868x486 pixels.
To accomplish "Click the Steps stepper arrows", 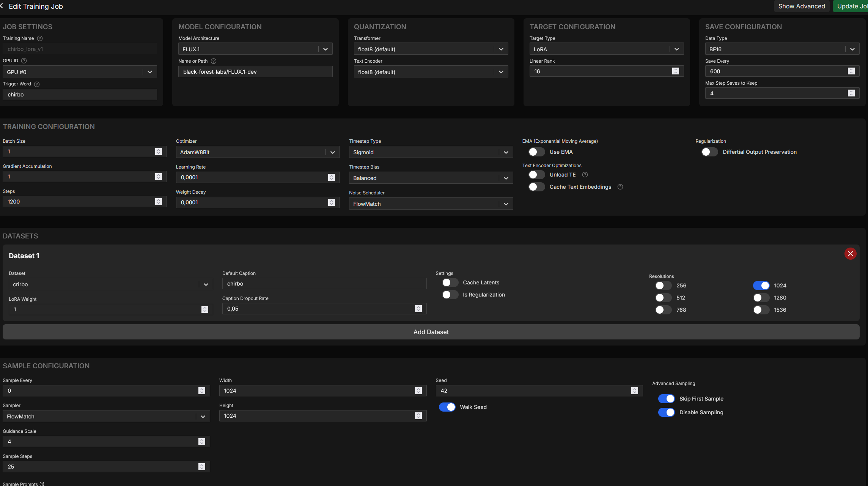I will 159,202.
